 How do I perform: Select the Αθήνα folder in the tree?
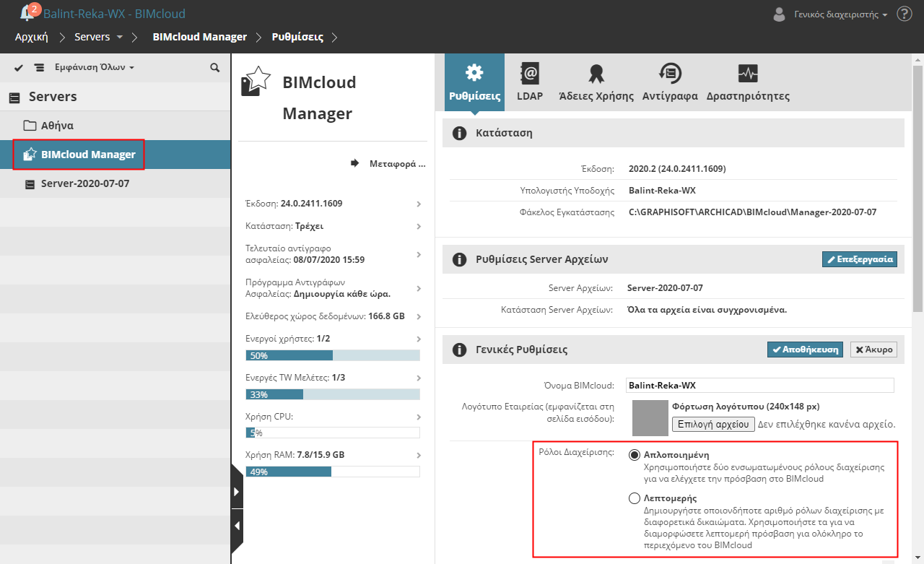[x=115, y=126]
